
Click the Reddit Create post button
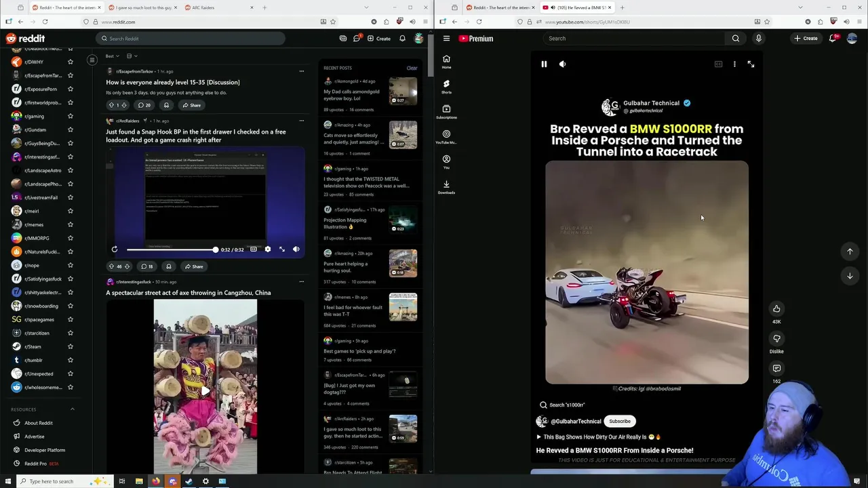click(379, 39)
